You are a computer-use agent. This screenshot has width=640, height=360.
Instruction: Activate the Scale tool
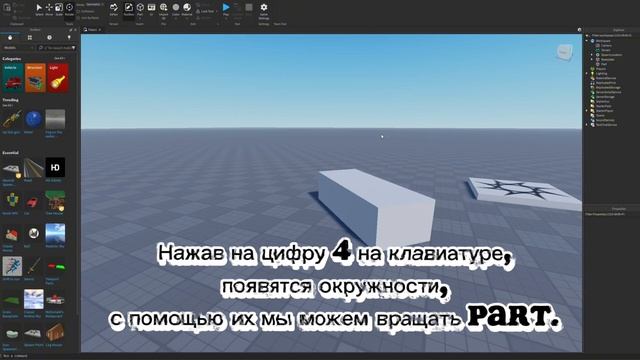tap(59, 9)
